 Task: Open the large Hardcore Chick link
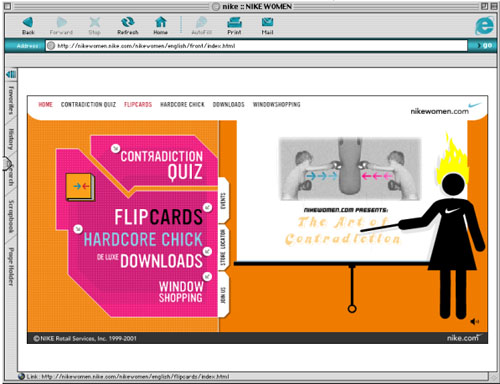[x=143, y=239]
